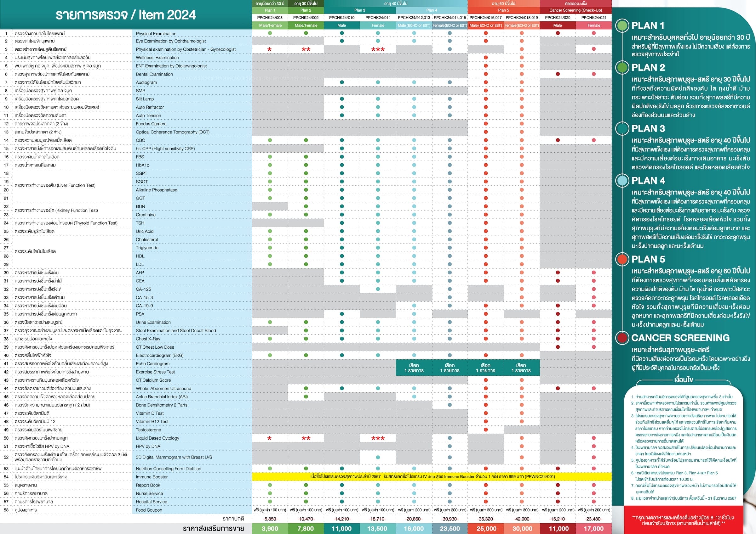The image size is (756, 534).
Task: Click the 30,000 promotional price cell
Action: coord(522,529)
